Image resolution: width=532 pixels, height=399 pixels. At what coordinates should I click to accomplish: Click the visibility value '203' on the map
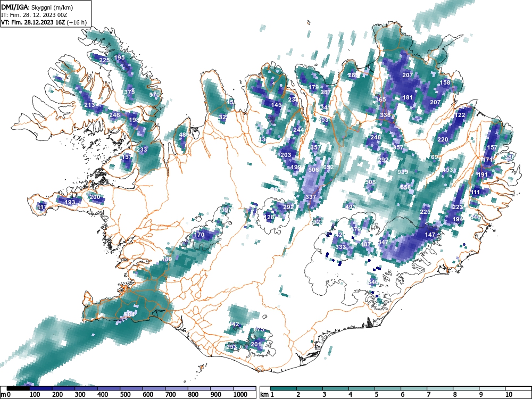point(286,155)
